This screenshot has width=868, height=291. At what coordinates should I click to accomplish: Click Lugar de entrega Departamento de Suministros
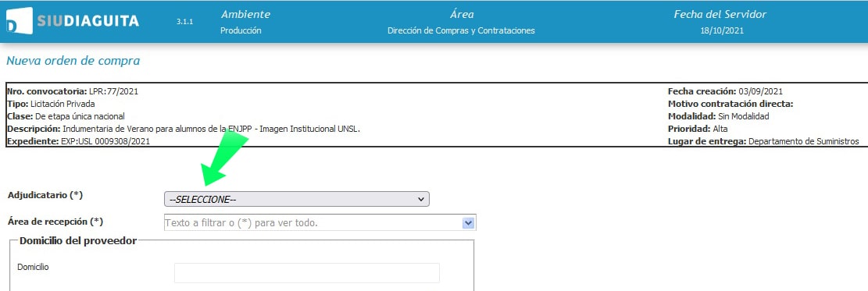[763, 142]
